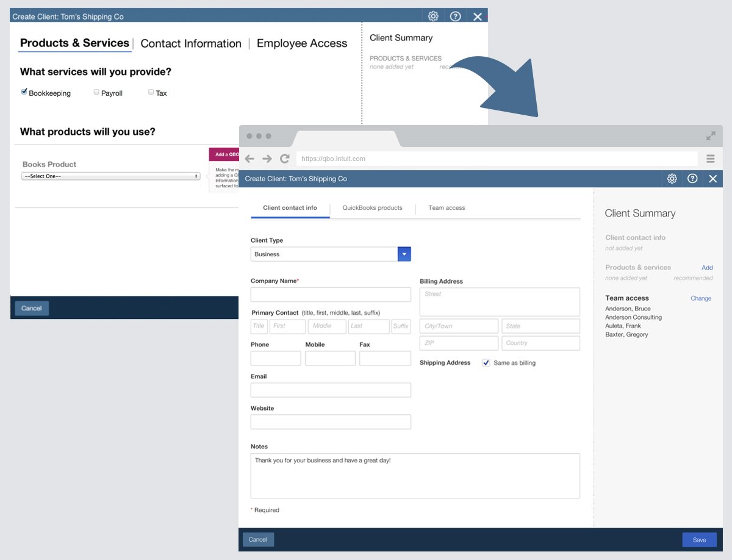732x560 pixels.
Task: Click into the Company Name field
Action: pos(331,295)
